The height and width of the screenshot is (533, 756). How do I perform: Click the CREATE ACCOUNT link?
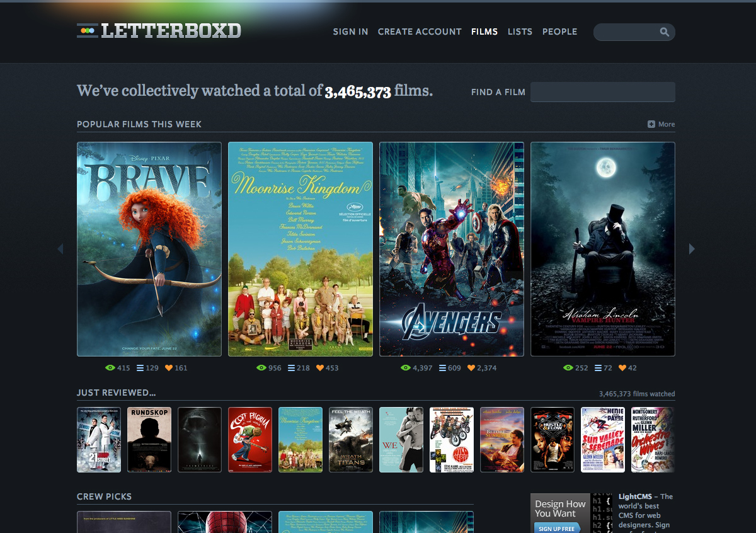(x=419, y=32)
